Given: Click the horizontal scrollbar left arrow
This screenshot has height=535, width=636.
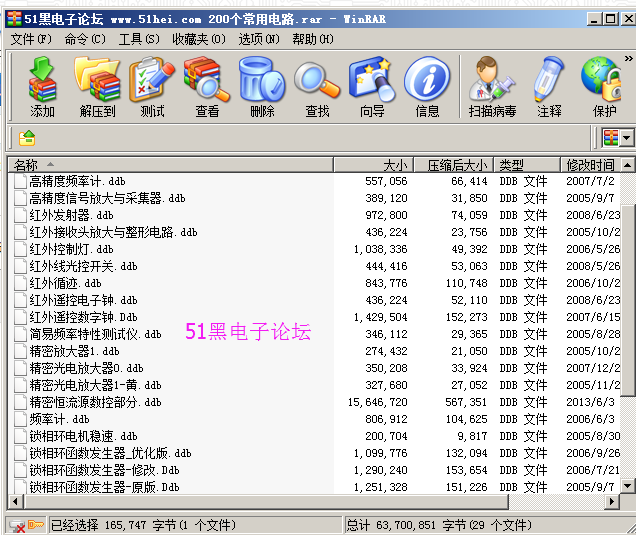Looking at the screenshot, I should coord(15,502).
